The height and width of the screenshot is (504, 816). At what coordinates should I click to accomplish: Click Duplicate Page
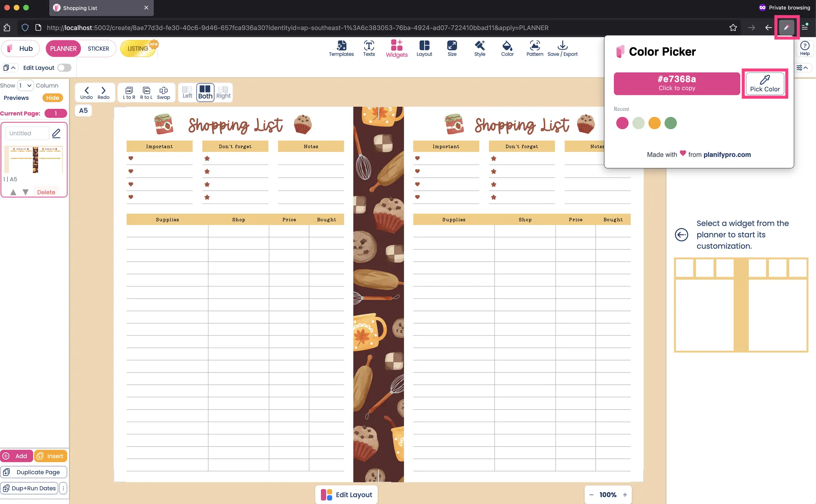[x=34, y=472]
